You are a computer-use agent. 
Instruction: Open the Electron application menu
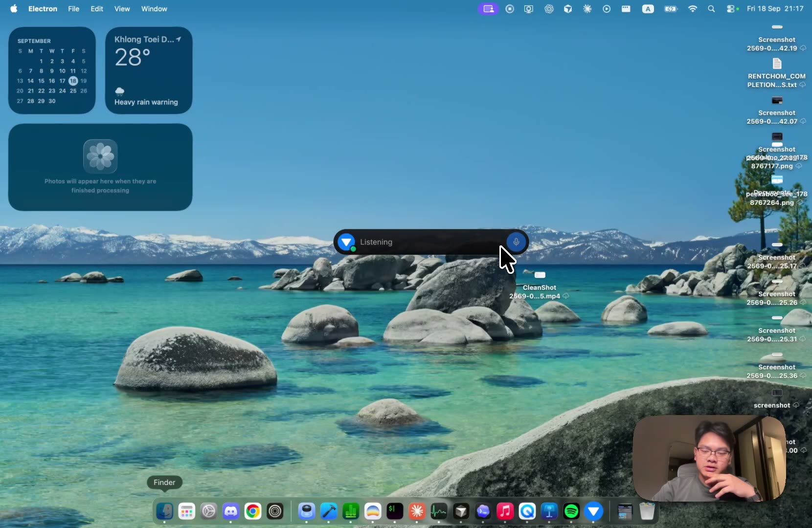43,9
